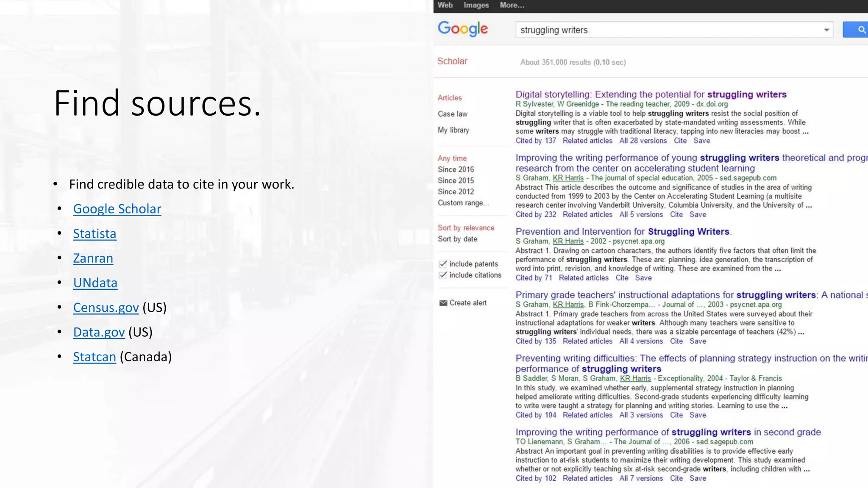868x488 pixels.
Task: Open Cited by 232 link
Action: (x=536, y=214)
